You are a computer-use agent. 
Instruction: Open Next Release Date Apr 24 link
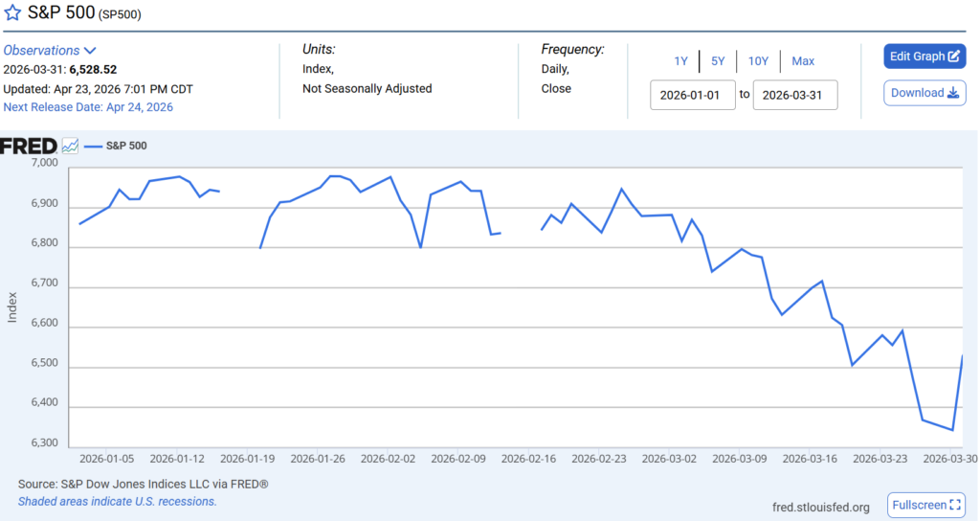(88, 107)
